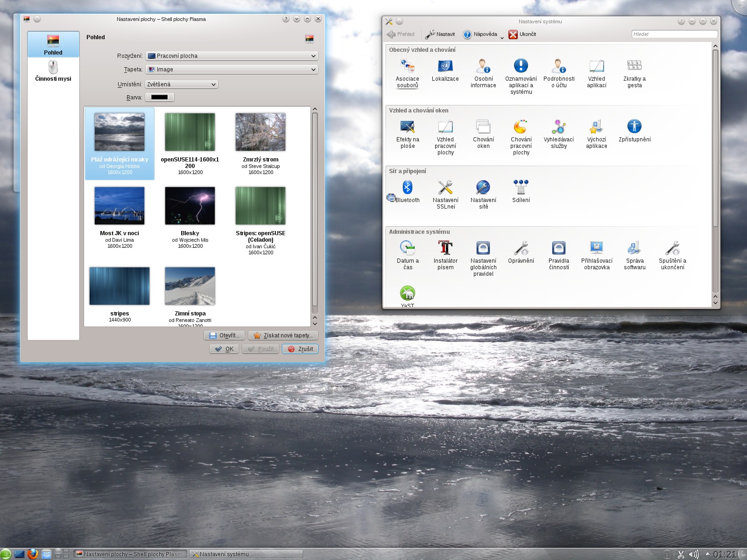Select the Blesky wallpaper thumbnail
Screen dimensions: 747x560
click(x=190, y=206)
